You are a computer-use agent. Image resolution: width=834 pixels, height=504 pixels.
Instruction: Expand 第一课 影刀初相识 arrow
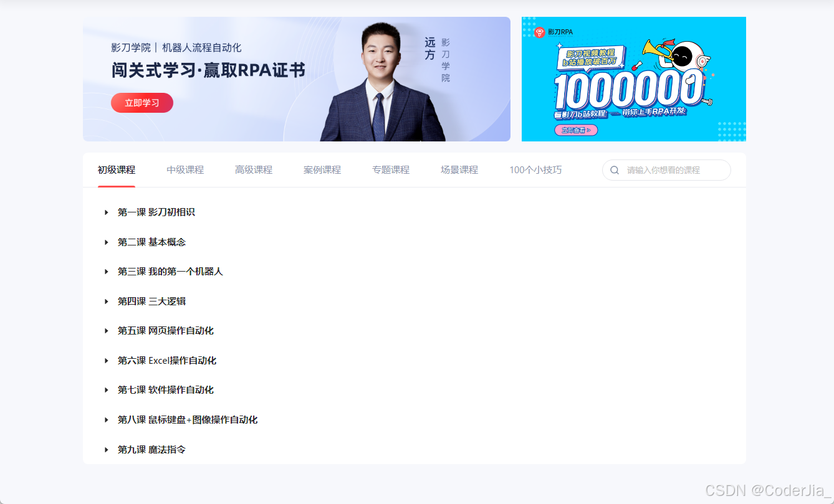tap(107, 212)
